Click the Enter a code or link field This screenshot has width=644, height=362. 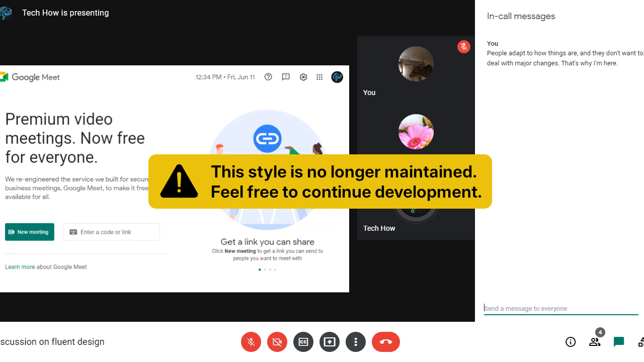point(111,232)
